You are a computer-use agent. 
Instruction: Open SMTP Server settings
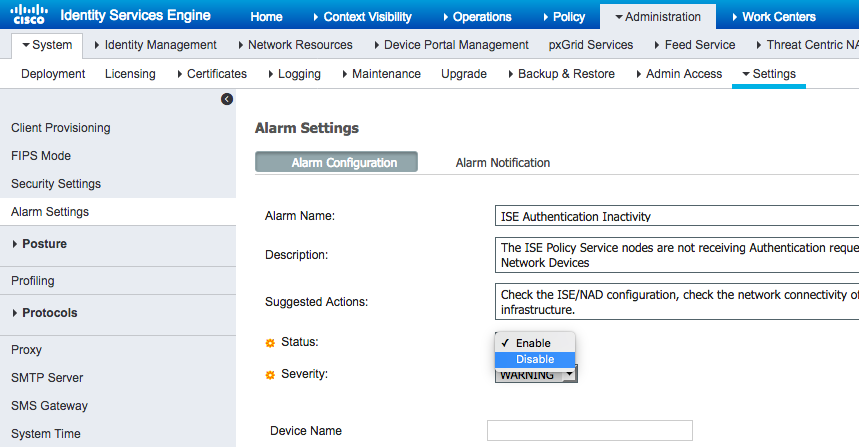tap(47, 377)
